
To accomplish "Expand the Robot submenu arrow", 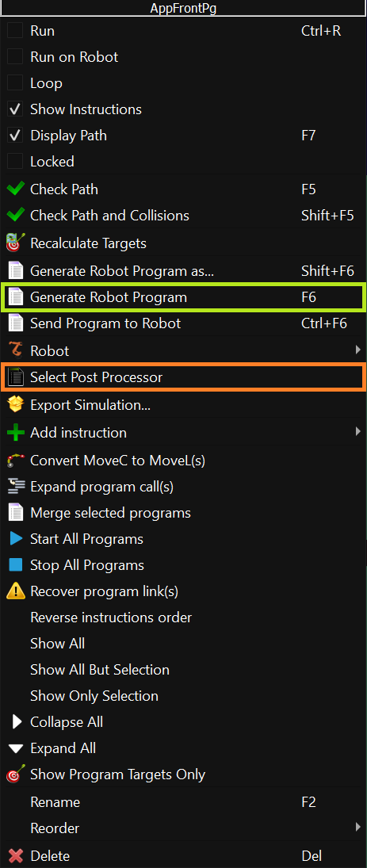I will [x=357, y=350].
